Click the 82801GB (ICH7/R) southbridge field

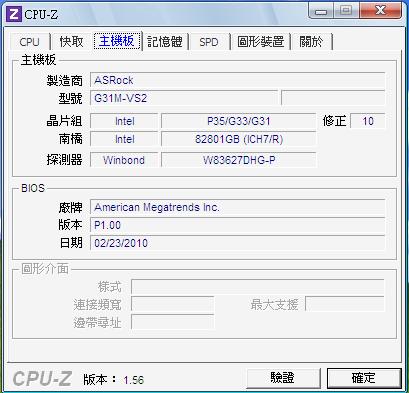click(x=238, y=139)
